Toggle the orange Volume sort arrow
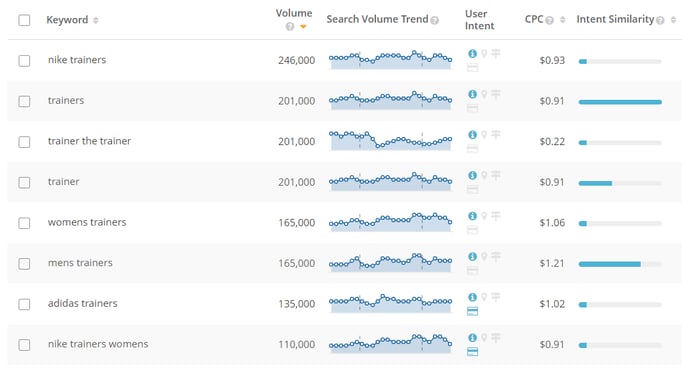The width and height of the screenshot is (688, 368). click(x=303, y=27)
